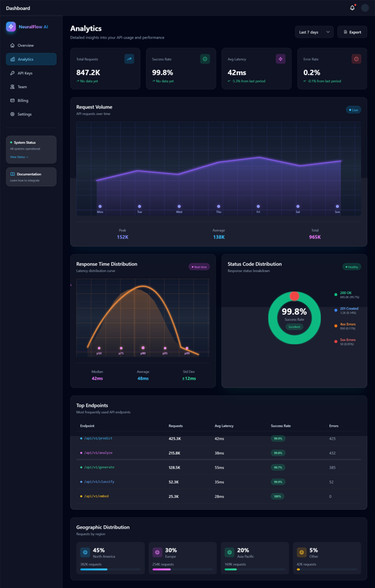Viewport: 375px width, 588px height.
Task: Open the Documentation card
Action: [x=31, y=177]
